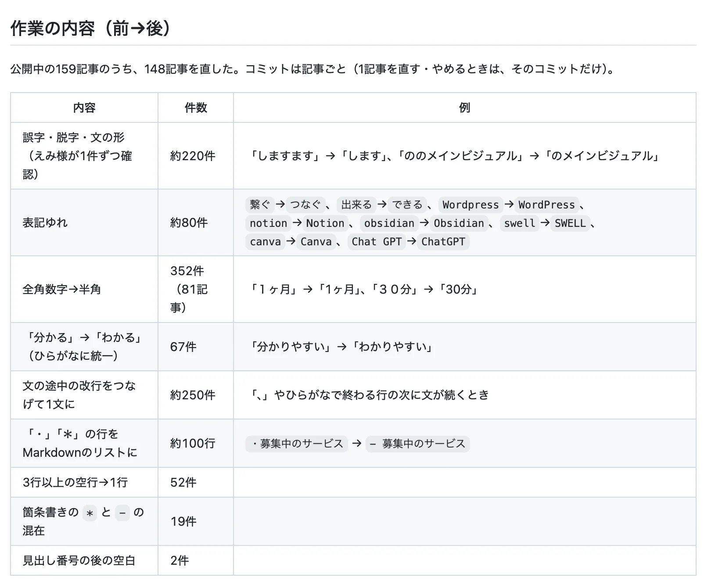704x588 pixels.
Task: Click the 全角数字→半角 row label
Action: coord(84,289)
